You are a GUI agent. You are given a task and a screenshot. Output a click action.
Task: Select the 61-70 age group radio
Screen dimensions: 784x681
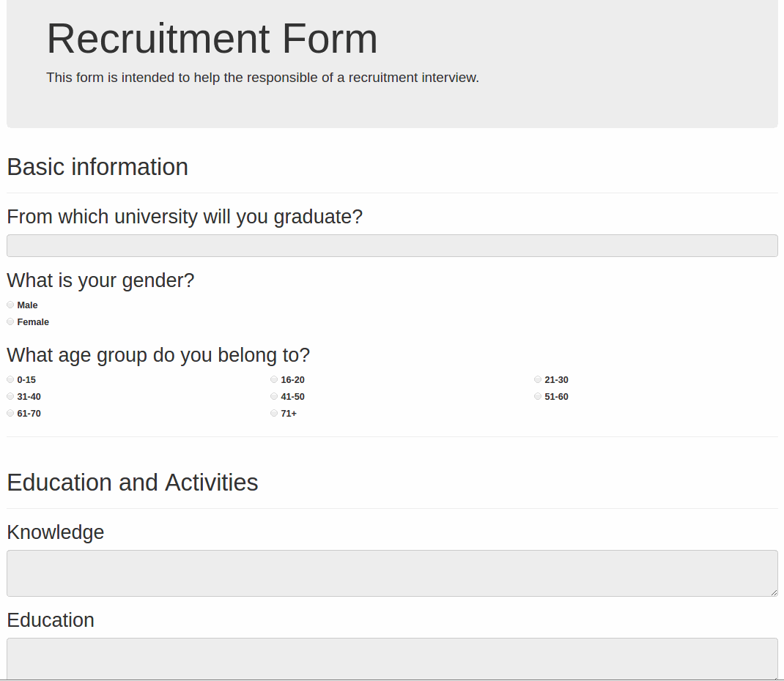click(x=10, y=413)
